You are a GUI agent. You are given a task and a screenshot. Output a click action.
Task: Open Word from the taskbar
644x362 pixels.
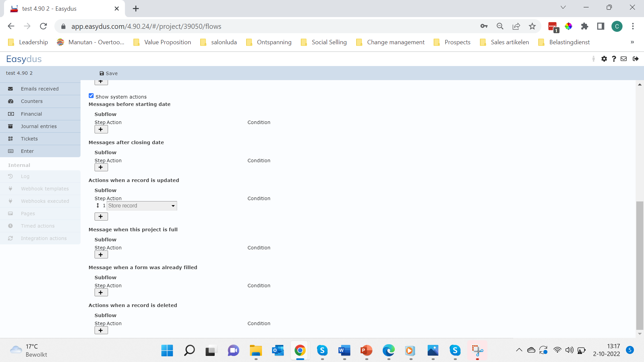[344, 351]
